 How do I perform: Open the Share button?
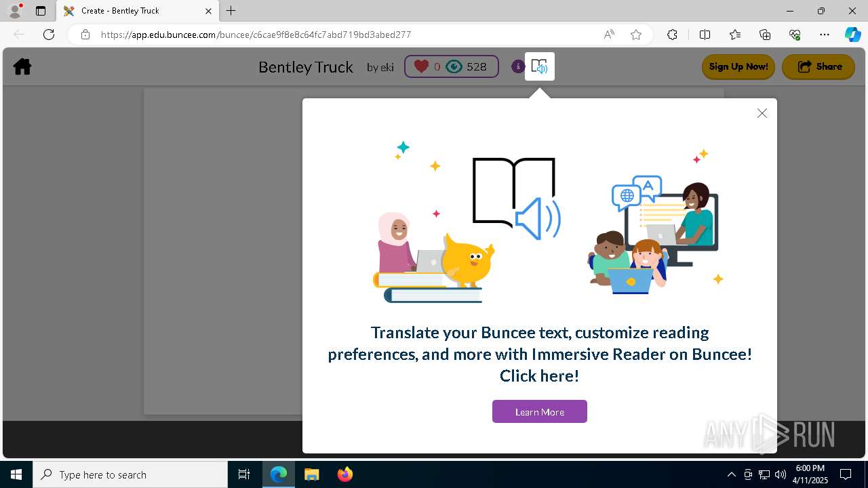(x=818, y=66)
